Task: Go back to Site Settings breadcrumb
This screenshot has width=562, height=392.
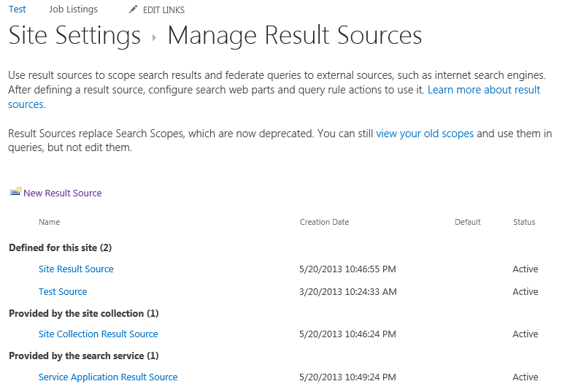Action: point(74,36)
